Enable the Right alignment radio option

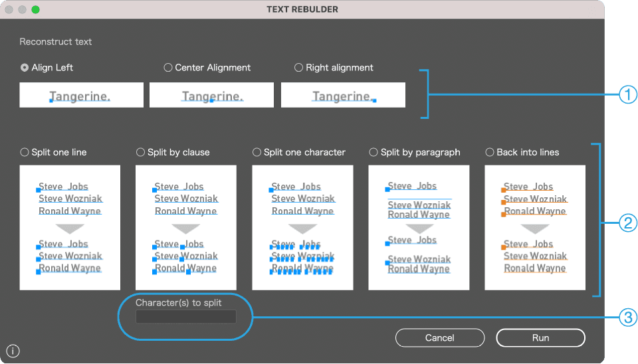pos(299,68)
